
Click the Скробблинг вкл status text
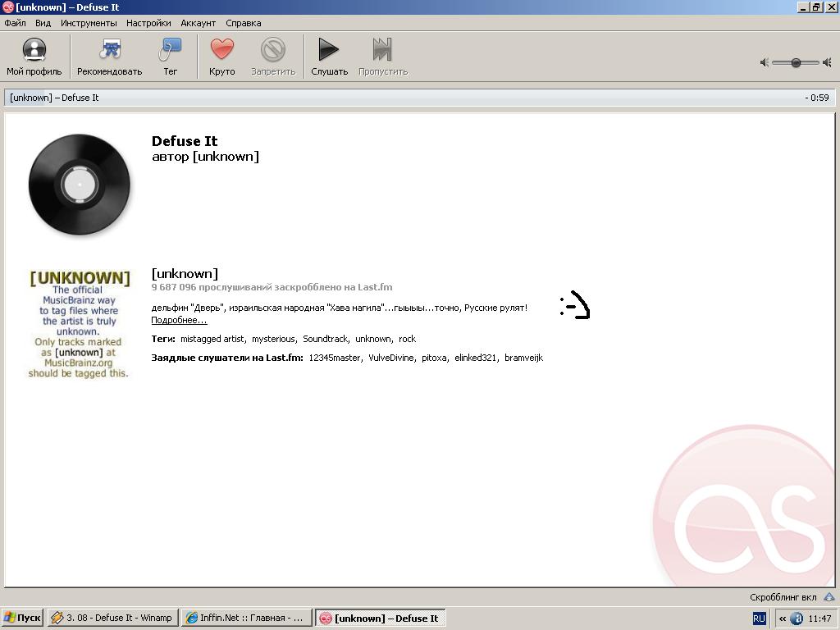[783, 597]
